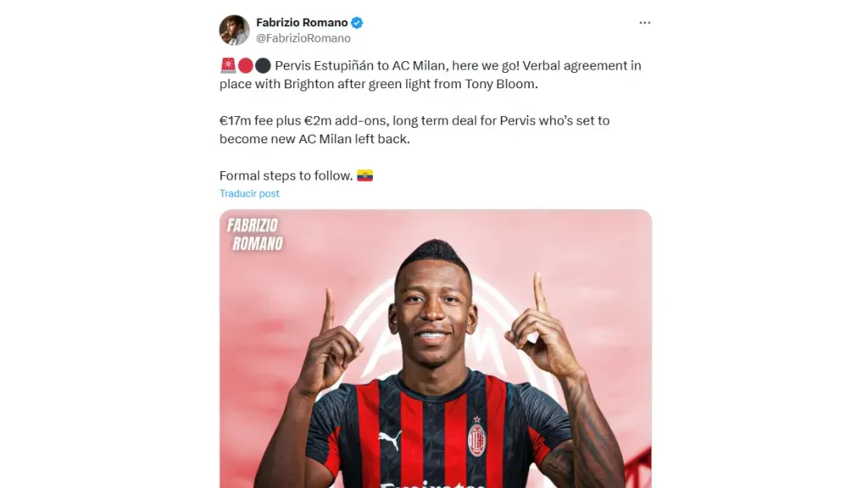Viewport: 868px width, 488px height.
Task: Click the AC Milan crest on jersey
Action: [476, 438]
